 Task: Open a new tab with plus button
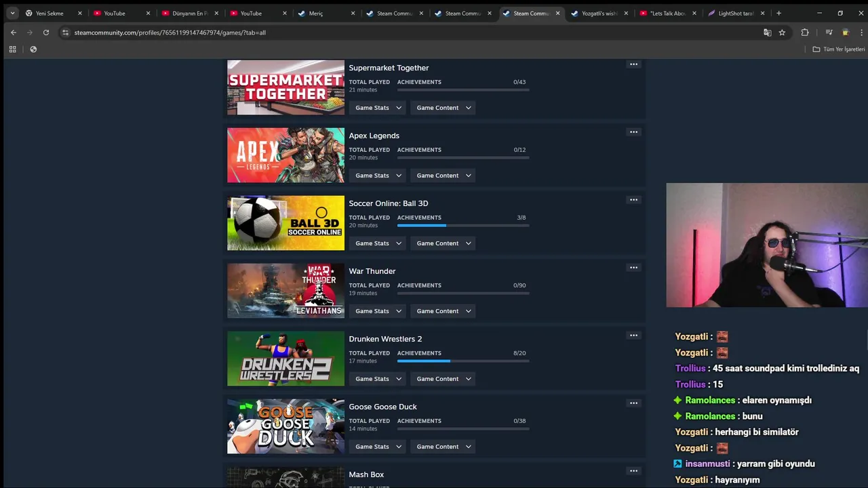pyautogui.click(x=778, y=13)
